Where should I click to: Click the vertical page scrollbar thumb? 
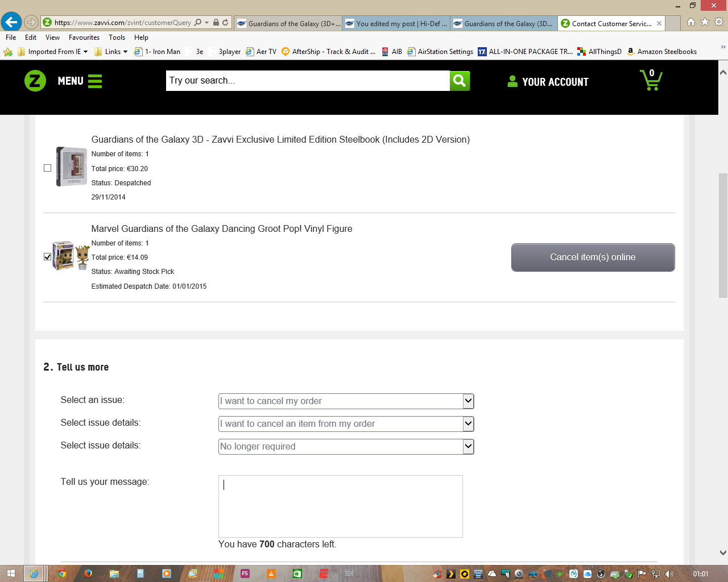723,235
